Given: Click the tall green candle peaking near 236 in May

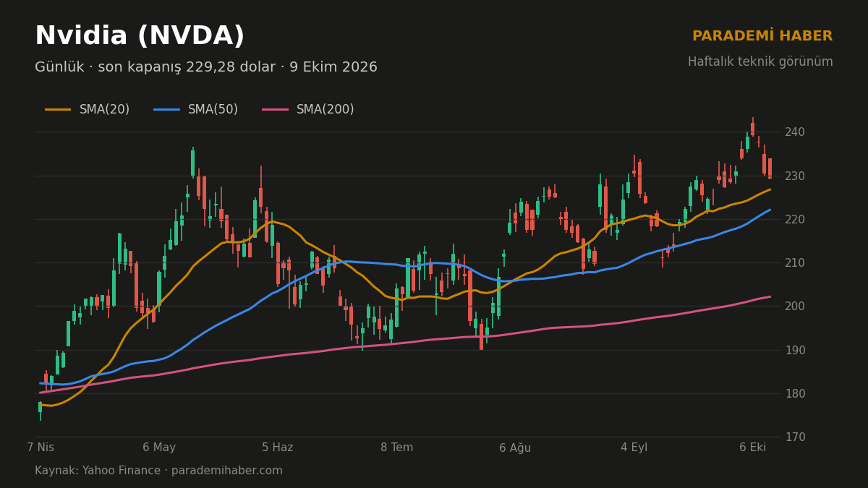Looking at the screenshot, I should coord(192,163).
